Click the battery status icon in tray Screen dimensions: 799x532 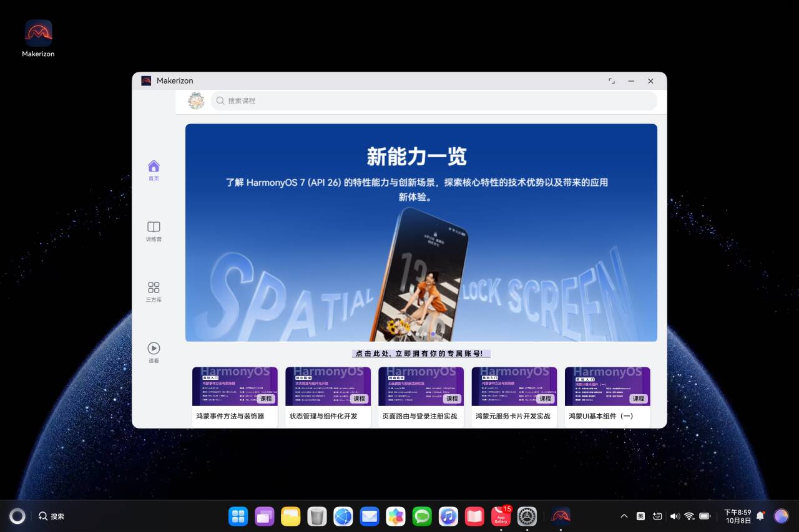click(x=705, y=516)
